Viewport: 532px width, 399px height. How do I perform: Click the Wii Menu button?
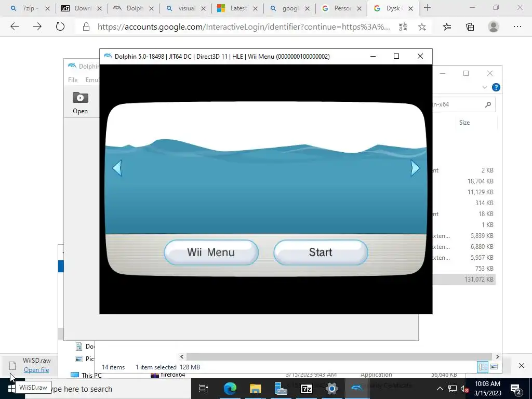click(211, 252)
